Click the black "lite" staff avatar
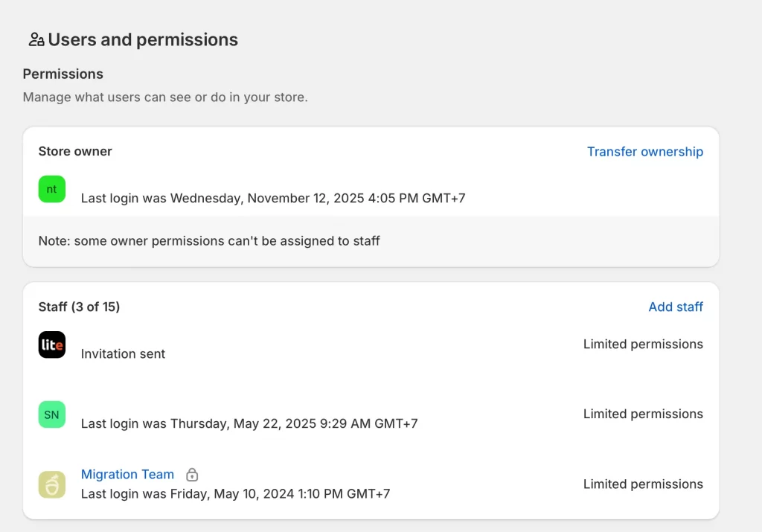The image size is (762, 532). click(x=51, y=344)
